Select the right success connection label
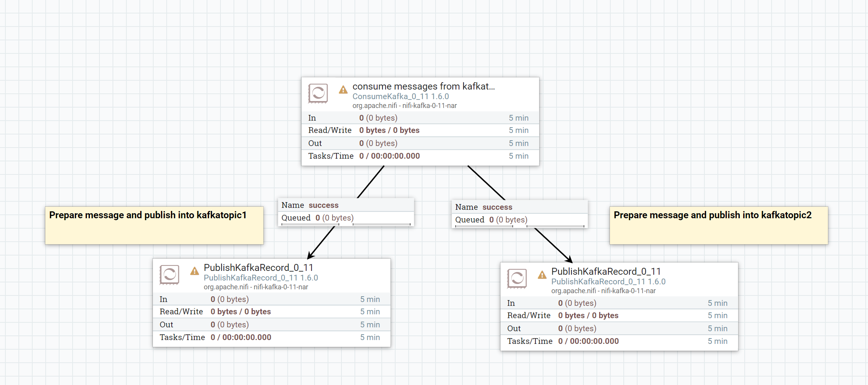Screen dimensions: 868x385 pos(520,207)
